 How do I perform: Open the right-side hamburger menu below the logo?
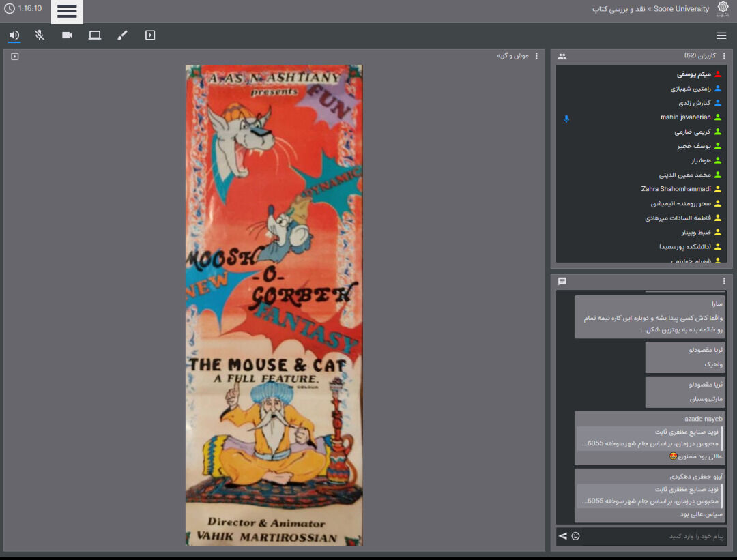(x=721, y=36)
